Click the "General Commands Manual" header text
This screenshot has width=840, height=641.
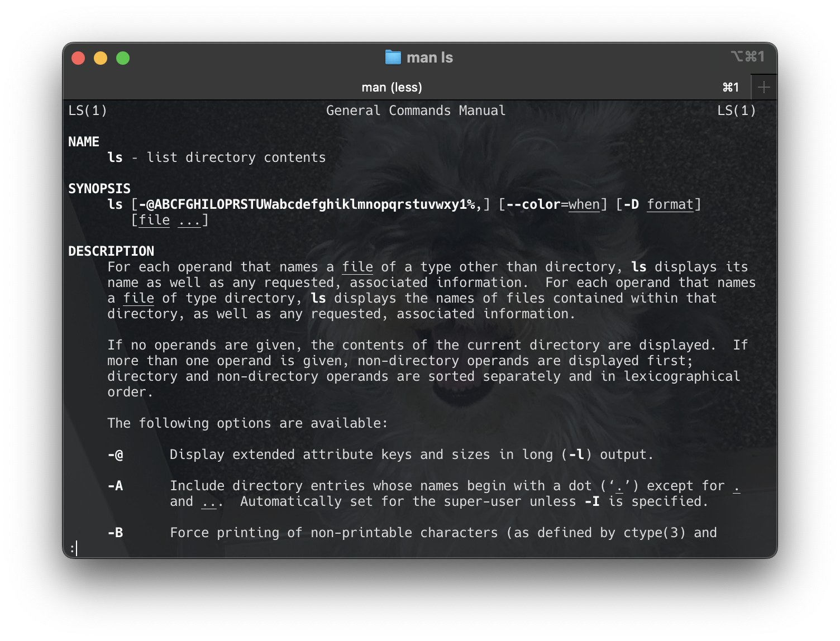pyautogui.click(x=416, y=111)
